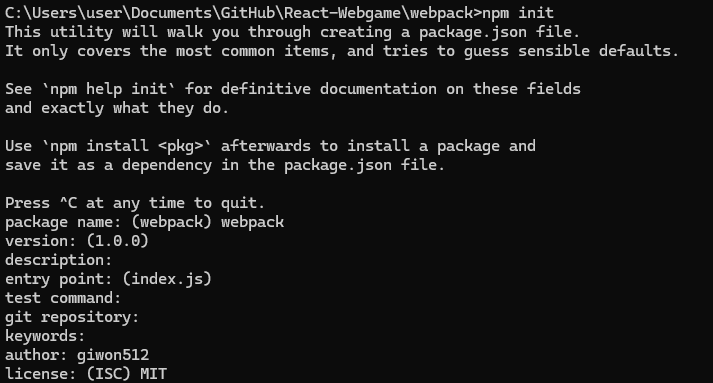Click the git repository prompt line
The width and height of the screenshot is (713, 383).
72,317
